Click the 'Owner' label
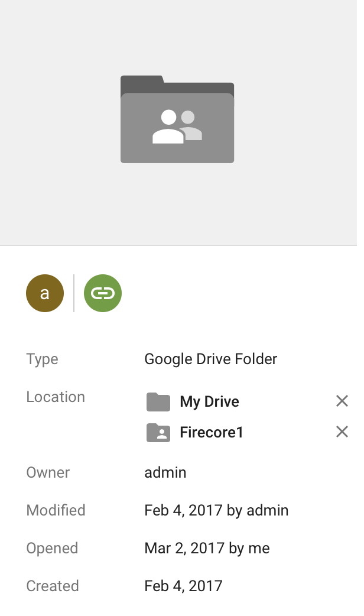Viewport: 364px width, 616px height. pyautogui.click(x=48, y=472)
